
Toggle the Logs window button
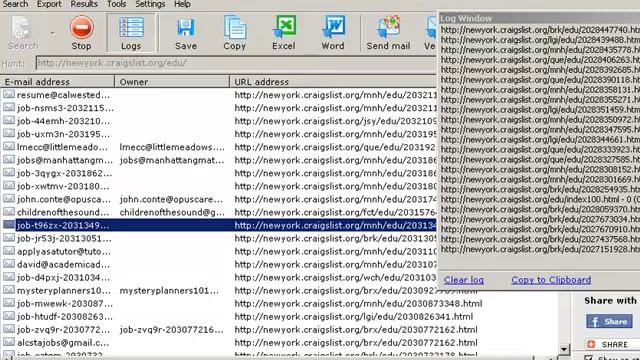coord(131,33)
